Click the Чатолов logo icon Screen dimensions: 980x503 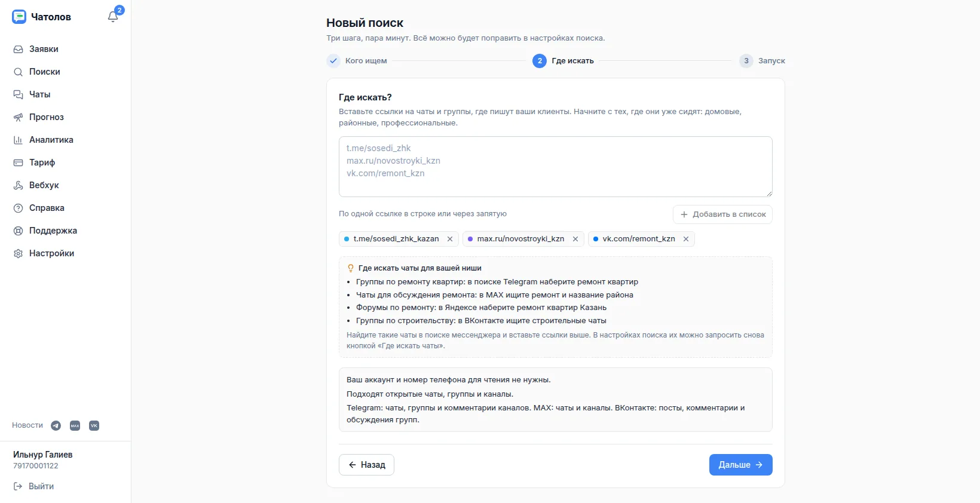pyautogui.click(x=19, y=17)
